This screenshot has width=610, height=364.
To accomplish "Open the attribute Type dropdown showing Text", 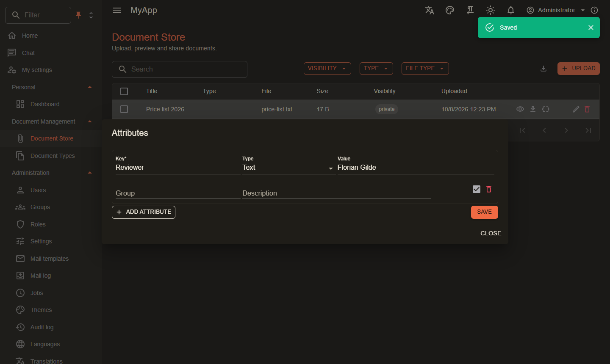I will coord(288,168).
